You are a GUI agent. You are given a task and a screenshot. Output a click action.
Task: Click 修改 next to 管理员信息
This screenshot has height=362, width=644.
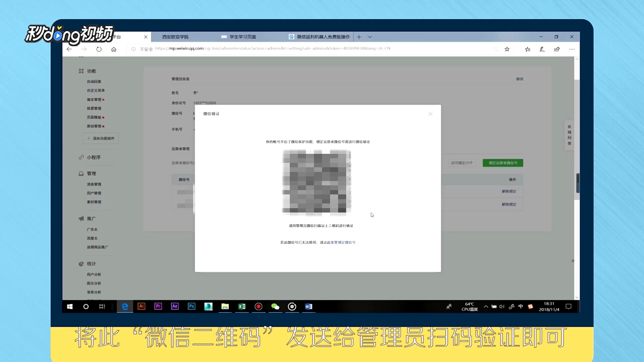(520, 79)
